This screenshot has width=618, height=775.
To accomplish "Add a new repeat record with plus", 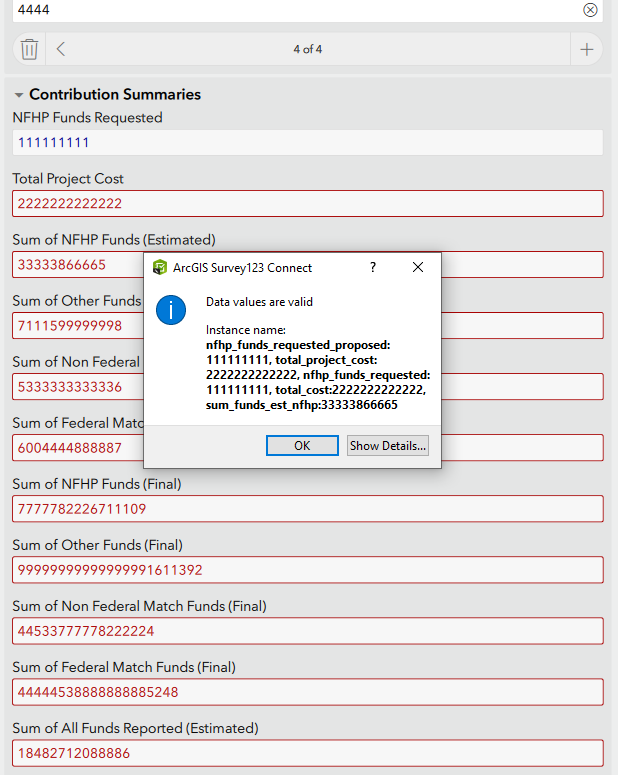I will tap(587, 48).
